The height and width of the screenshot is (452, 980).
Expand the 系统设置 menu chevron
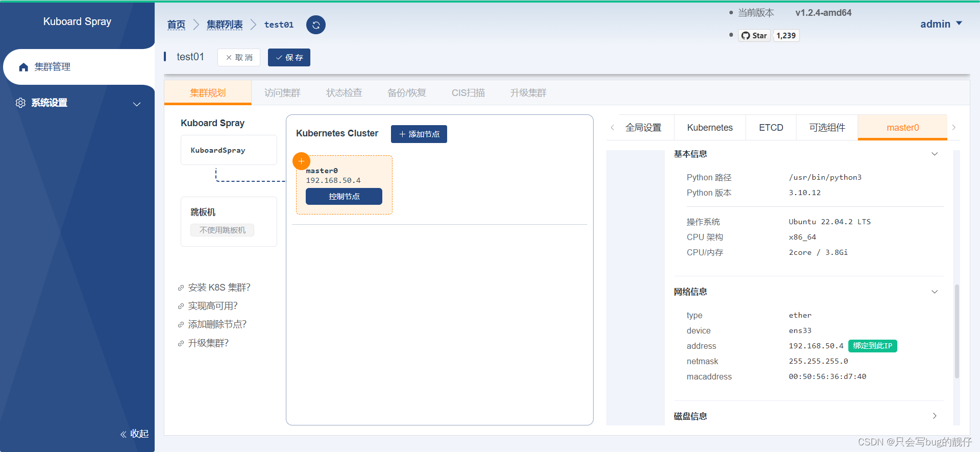point(137,104)
